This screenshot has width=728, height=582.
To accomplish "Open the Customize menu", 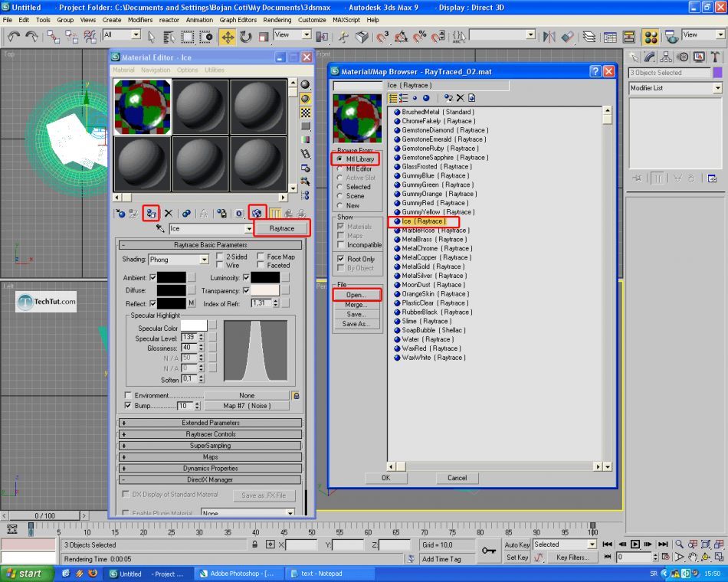I will coord(312,20).
